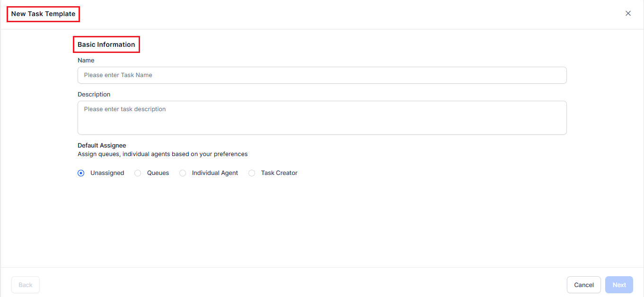Click the Task Name input field
644x297 pixels.
pyautogui.click(x=322, y=75)
